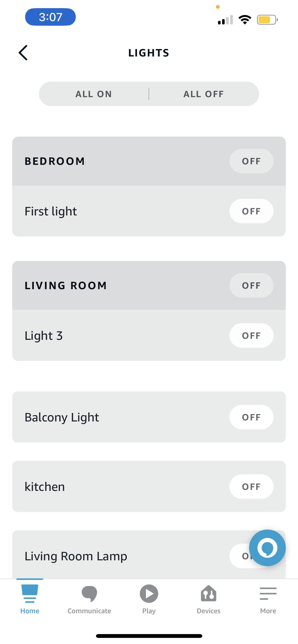Toggle the kitchen light on

(x=251, y=487)
